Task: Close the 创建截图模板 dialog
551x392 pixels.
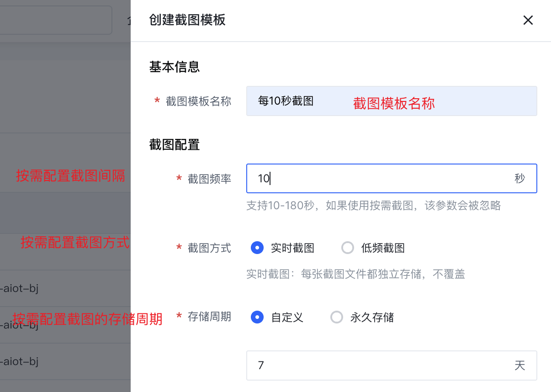Action: tap(528, 20)
